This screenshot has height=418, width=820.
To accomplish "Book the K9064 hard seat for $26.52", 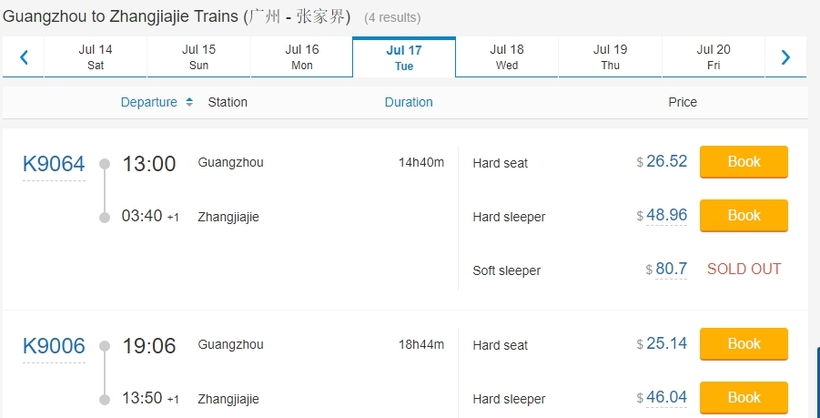I will (744, 162).
